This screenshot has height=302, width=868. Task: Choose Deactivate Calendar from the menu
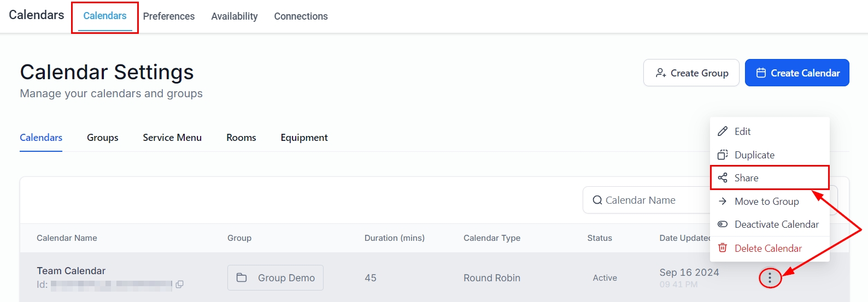[776, 224]
